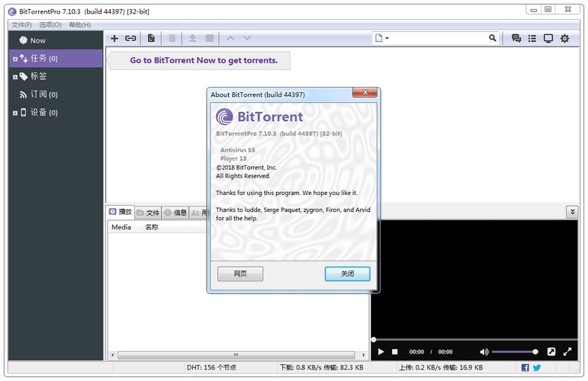Open search provider dropdown arrow
Screen dimensions: 588x381
[x=387, y=38]
